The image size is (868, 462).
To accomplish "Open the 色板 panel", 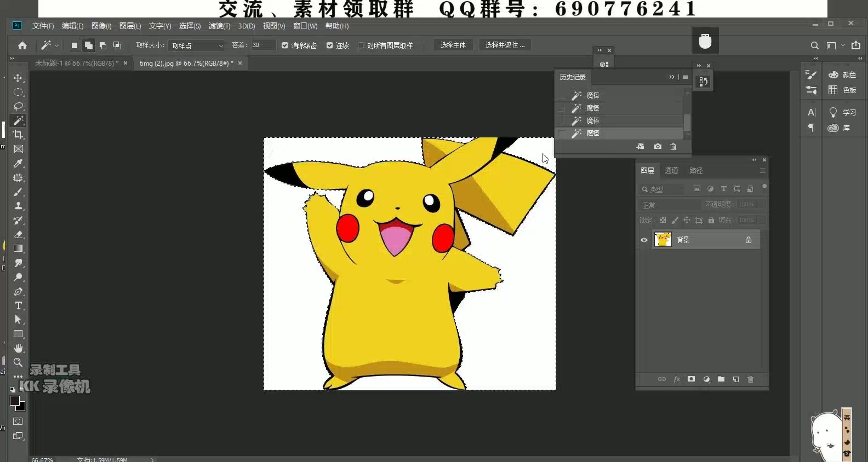I will [x=842, y=90].
